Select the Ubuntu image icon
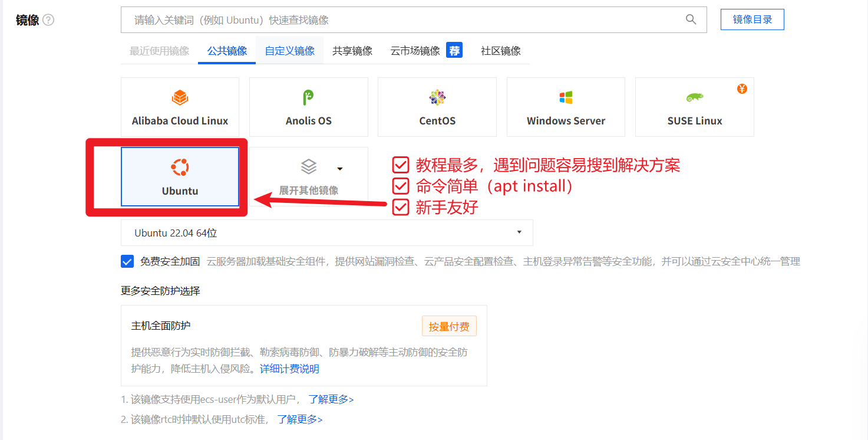The width and height of the screenshot is (868, 440). pos(180,175)
